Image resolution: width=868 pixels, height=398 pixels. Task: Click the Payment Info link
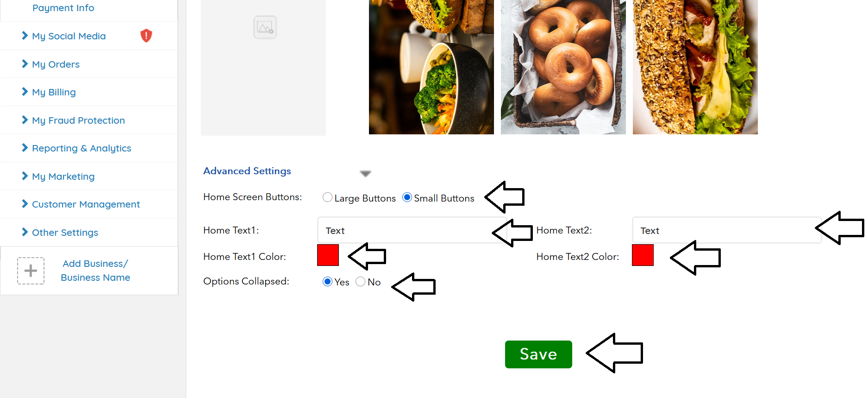[63, 8]
